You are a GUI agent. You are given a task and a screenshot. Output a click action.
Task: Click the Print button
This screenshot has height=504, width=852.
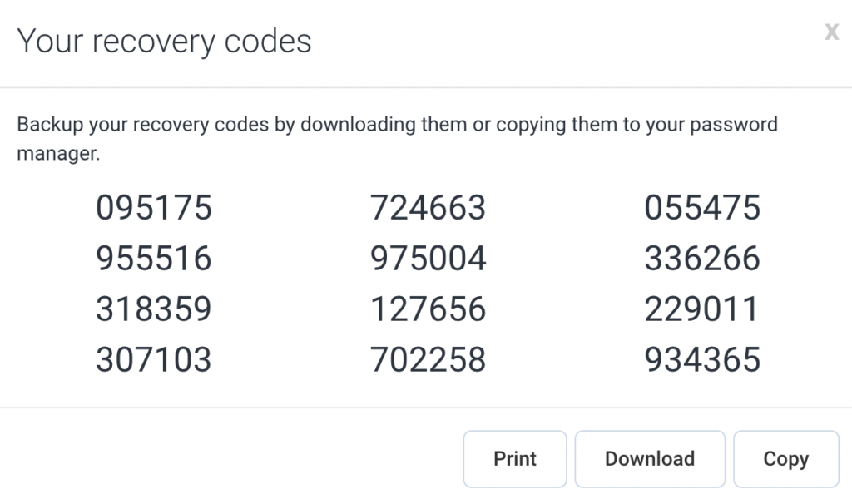(514, 458)
